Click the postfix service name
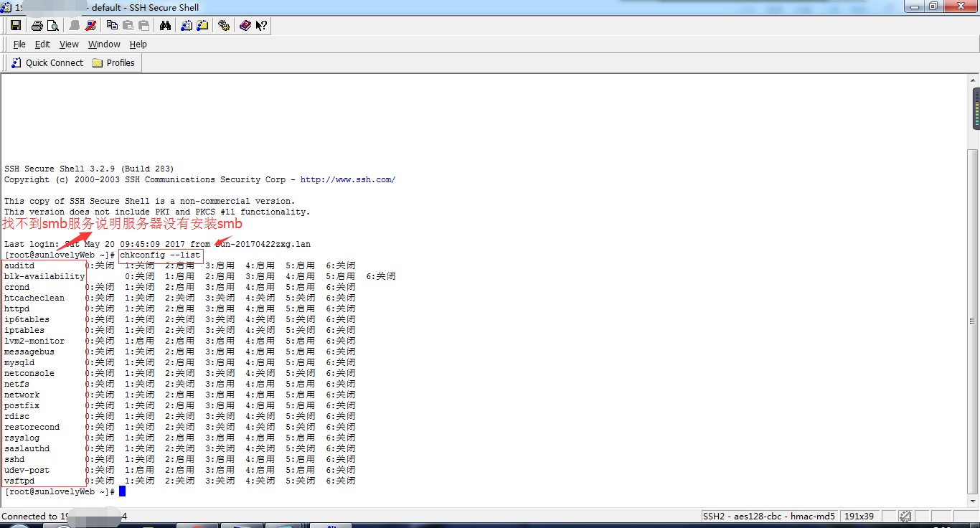 coord(22,405)
